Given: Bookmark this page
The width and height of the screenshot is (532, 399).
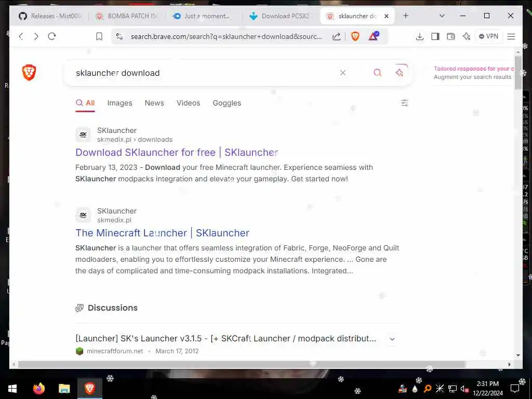Looking at the screenshot, I should (x=99, y=36).
